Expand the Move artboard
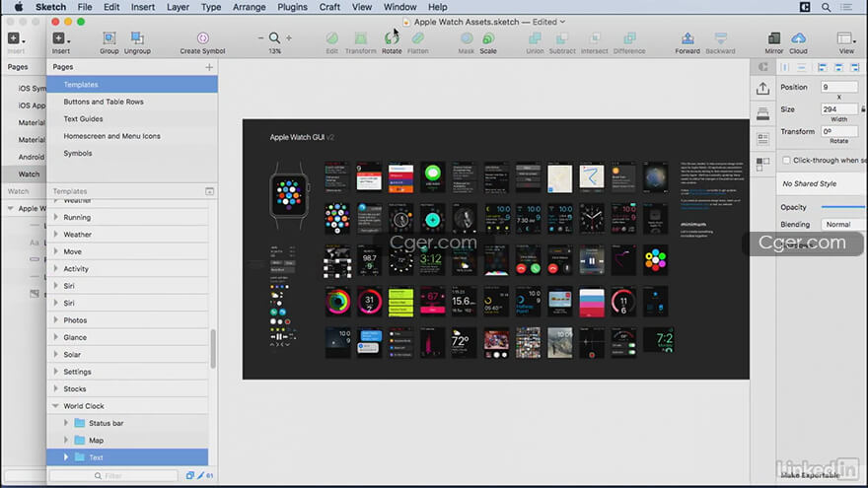 [56, 251]
